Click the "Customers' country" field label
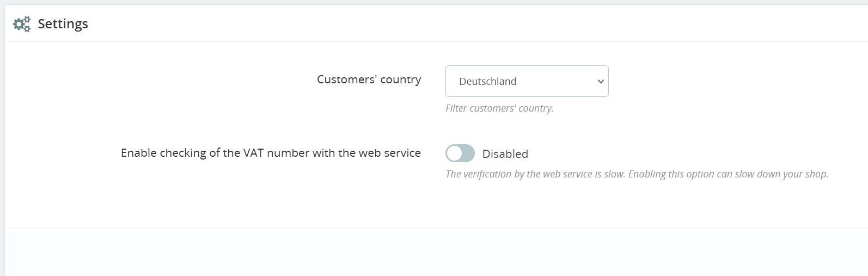The image size is (868, 276). [x=369, y=79]
